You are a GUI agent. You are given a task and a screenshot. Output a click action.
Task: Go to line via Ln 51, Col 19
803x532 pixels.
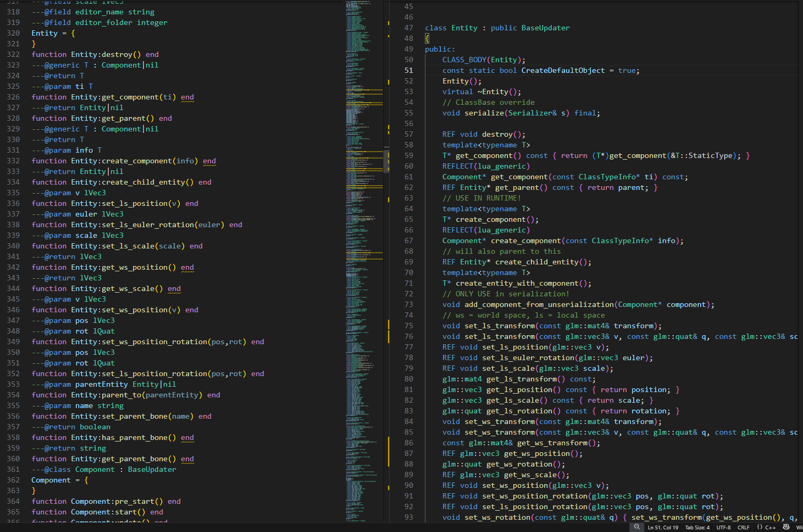663,528
